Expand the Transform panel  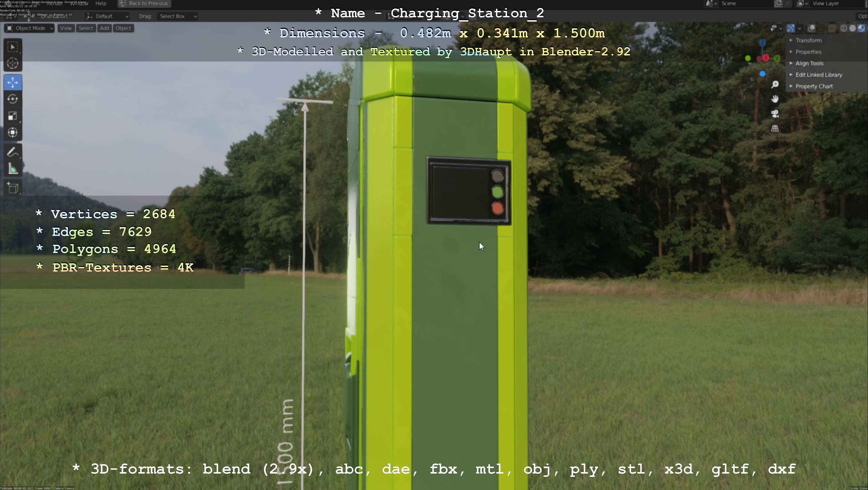[x=809, y=40]
